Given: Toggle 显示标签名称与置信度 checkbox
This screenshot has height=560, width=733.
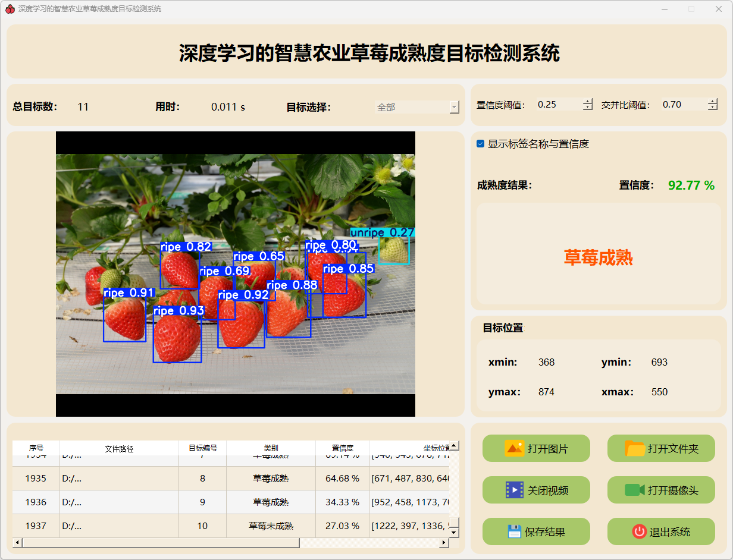Looking at the screenshot, I should (481, 144).
